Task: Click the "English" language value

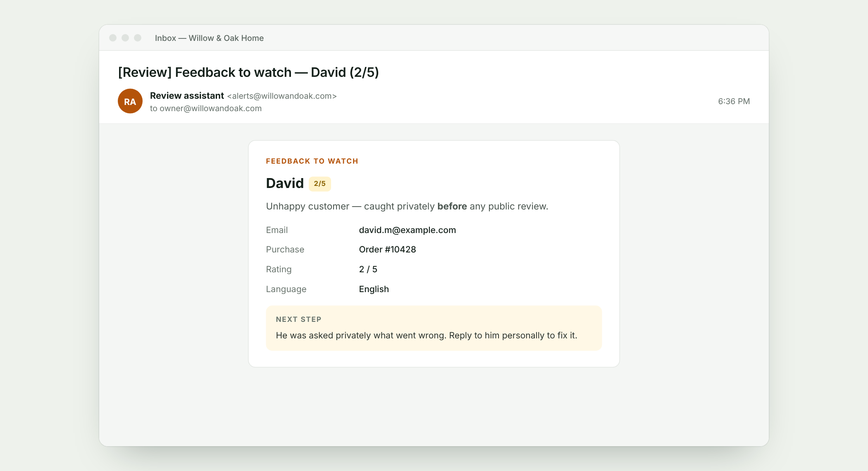Action: pyautogui.click(x=374, y=289)
